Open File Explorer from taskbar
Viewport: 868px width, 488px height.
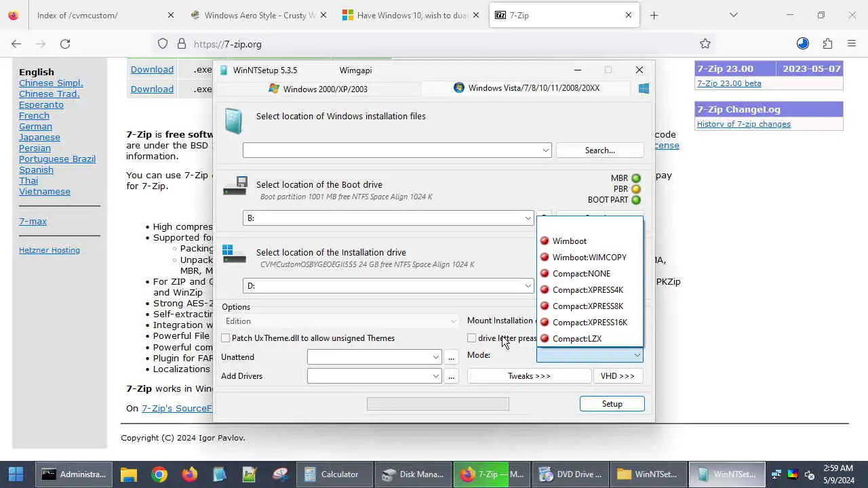129,474
